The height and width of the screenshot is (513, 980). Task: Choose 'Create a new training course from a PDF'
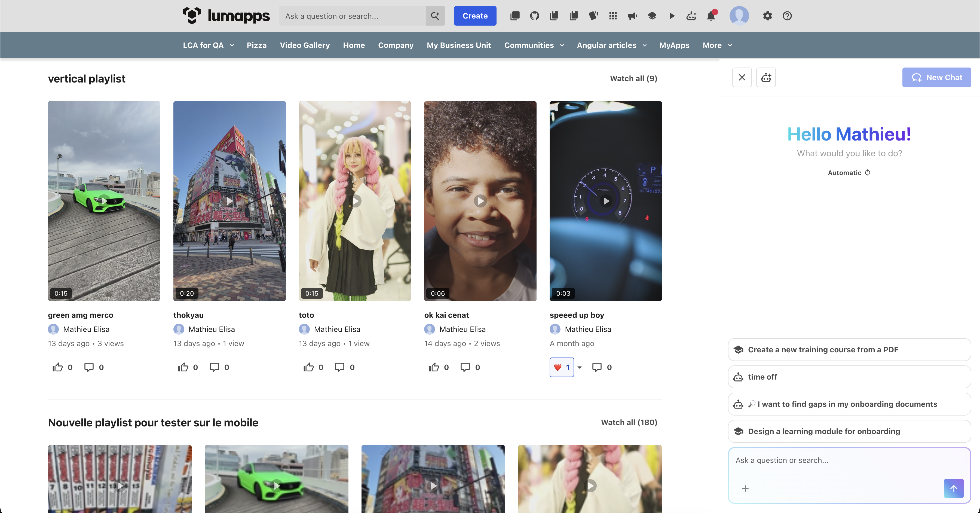click(849, 350)
